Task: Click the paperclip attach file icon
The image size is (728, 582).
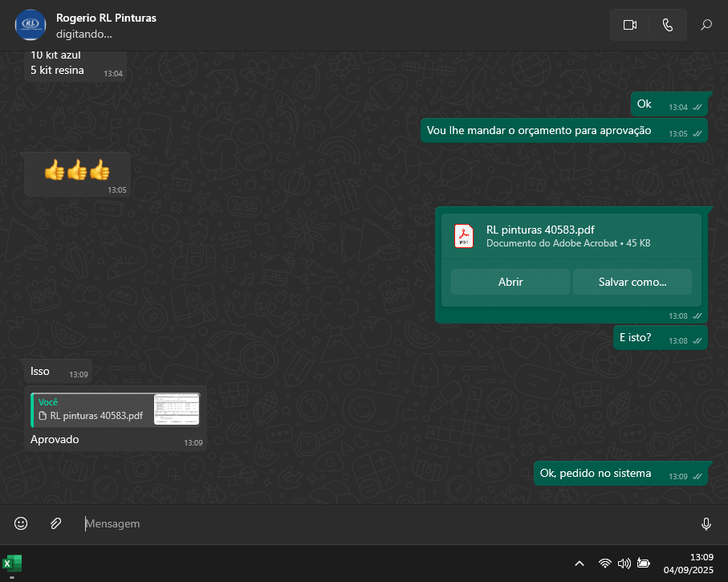Action: tap(55, 523)
